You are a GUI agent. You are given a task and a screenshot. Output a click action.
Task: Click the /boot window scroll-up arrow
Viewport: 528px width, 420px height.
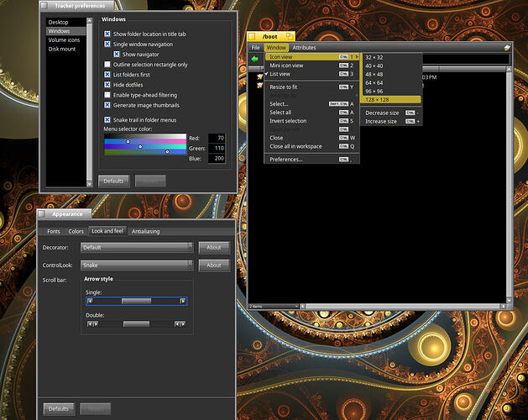point(509,69)
